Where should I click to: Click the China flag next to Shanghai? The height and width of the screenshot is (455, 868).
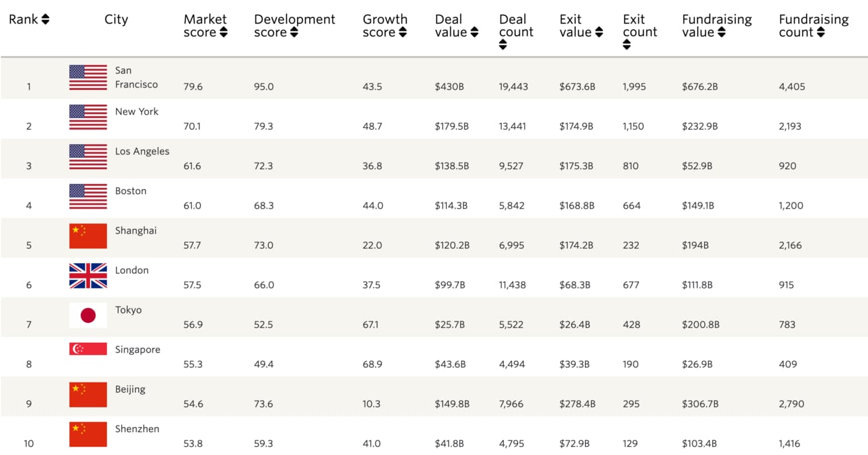tap(88, 236)
